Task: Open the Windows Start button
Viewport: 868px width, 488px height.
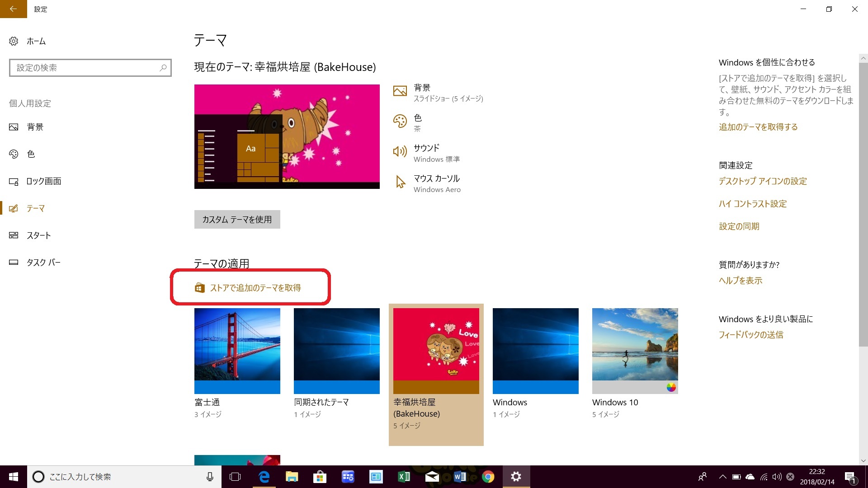Action: click(14, 477)
